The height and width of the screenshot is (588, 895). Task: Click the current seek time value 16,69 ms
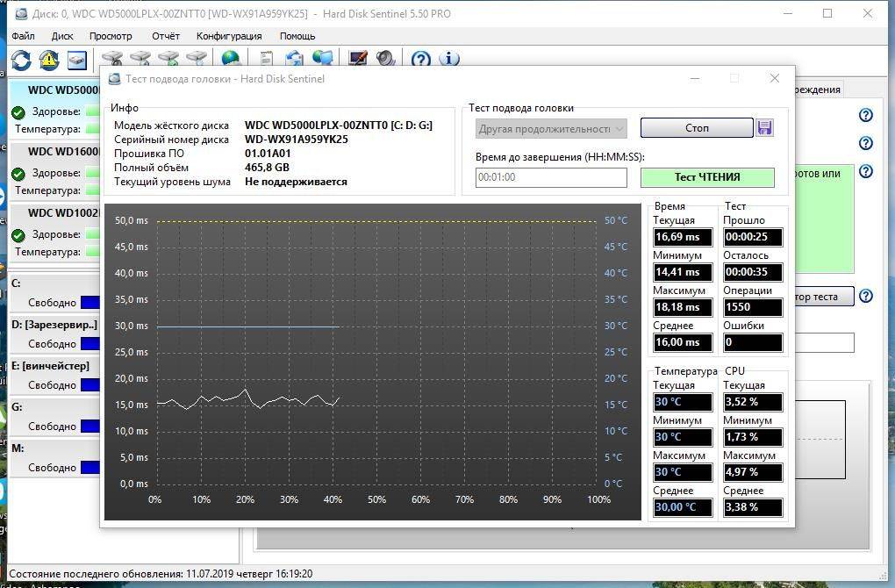(683, 237)
